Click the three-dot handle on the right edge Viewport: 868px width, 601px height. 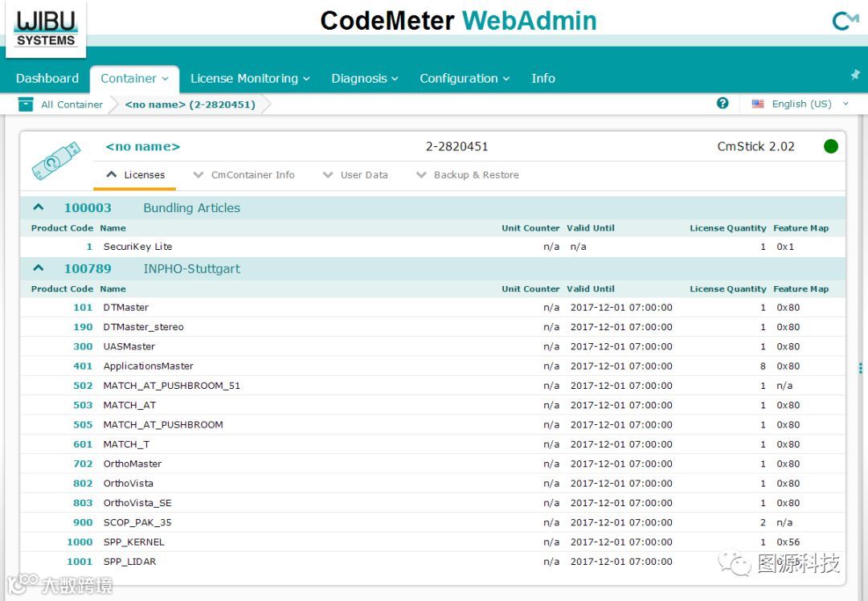pyautogui.click(x=860, y=368)
